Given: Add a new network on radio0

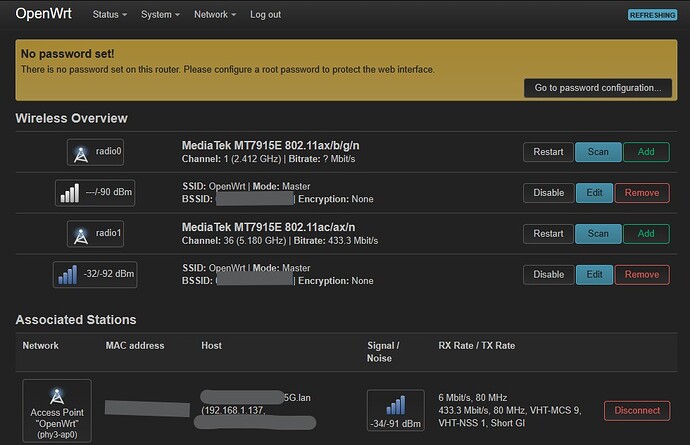Looking at the screenshot, I should pos(646,152).
